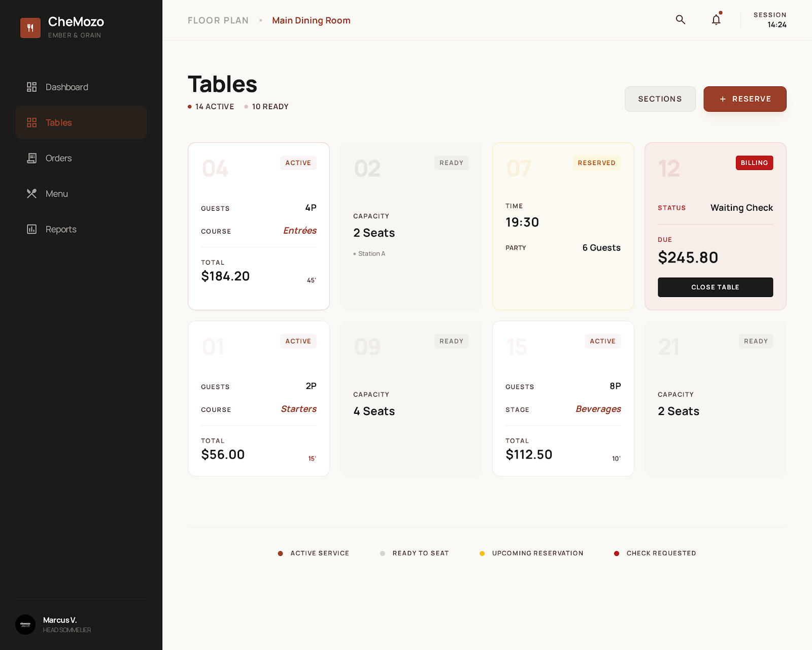
Task: Select table 09 card number
Action: 367,347
